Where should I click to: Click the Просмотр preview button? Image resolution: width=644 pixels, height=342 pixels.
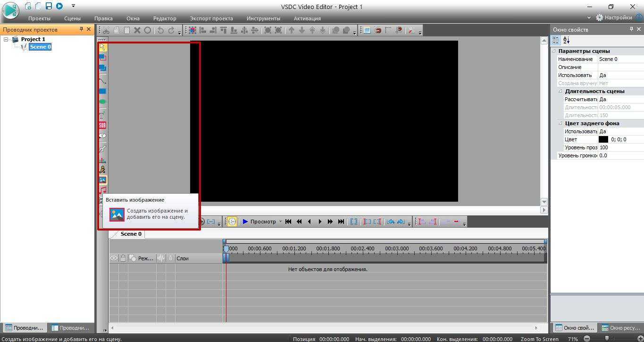point(259,222)
